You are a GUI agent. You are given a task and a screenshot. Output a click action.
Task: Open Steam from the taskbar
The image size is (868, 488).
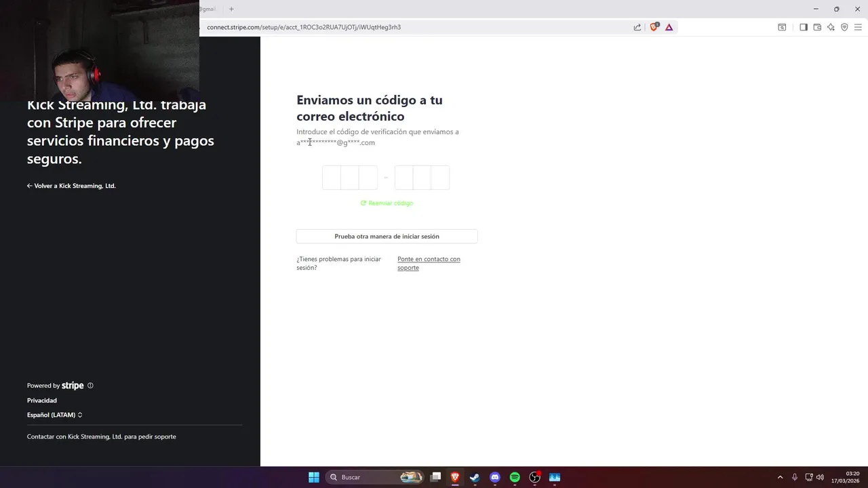(475, 477)
